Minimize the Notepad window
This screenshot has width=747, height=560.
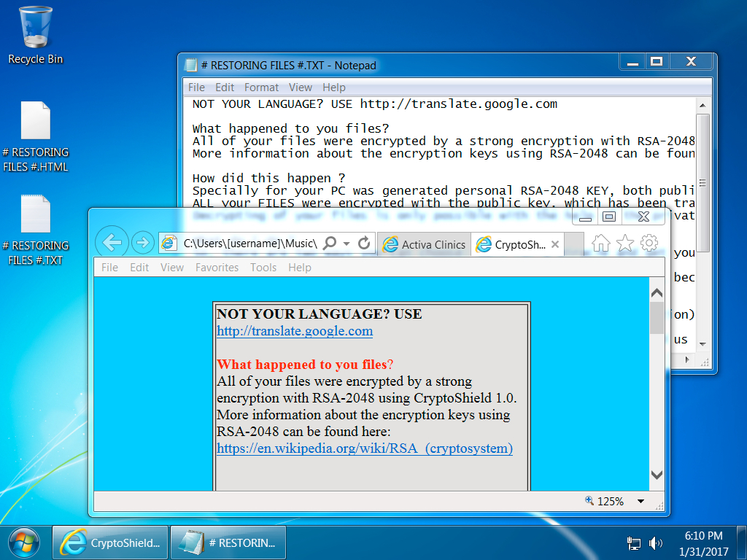(632, 62)
